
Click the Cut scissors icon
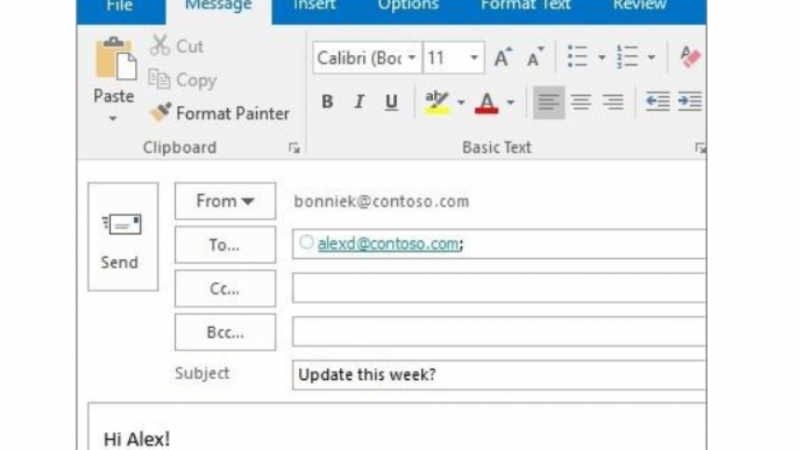pos(160,46)
